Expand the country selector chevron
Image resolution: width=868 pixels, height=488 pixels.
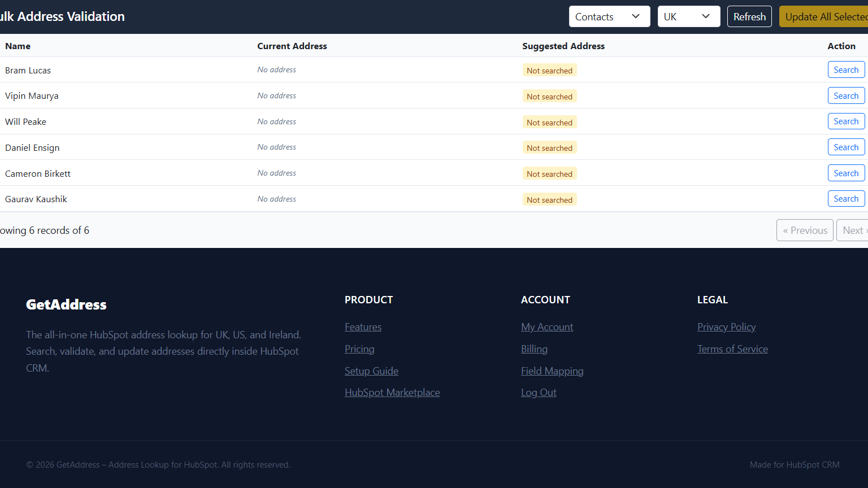pos(705,16)
